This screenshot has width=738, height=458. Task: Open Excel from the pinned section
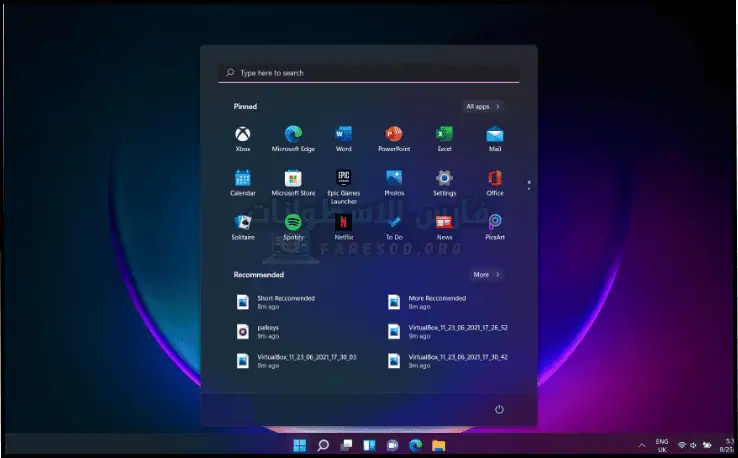point(445,135)
